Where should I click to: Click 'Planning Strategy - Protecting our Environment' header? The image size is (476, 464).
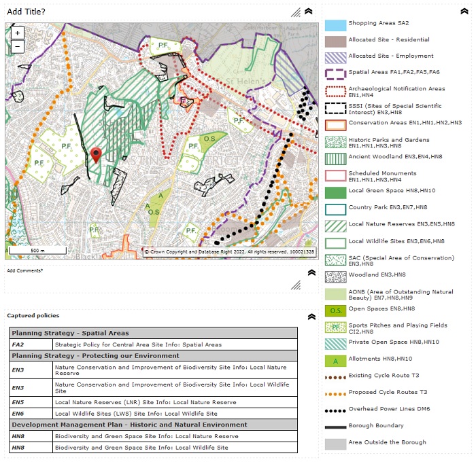click(x=153, y=356)
